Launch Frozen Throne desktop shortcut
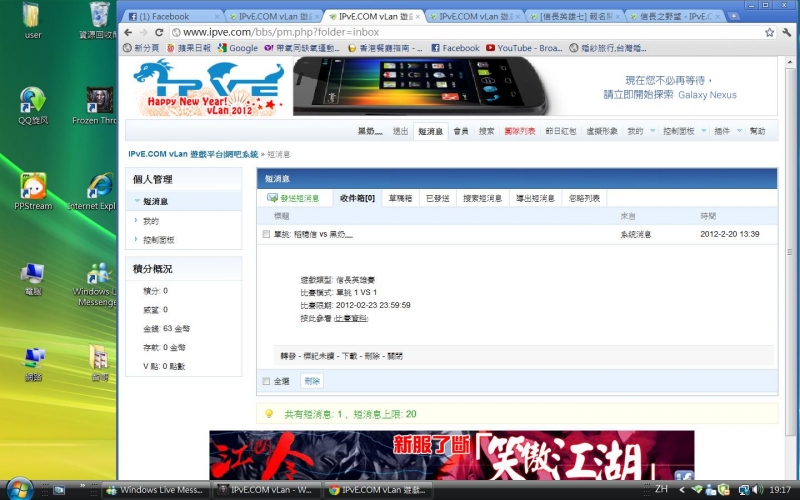 point(97,106)
